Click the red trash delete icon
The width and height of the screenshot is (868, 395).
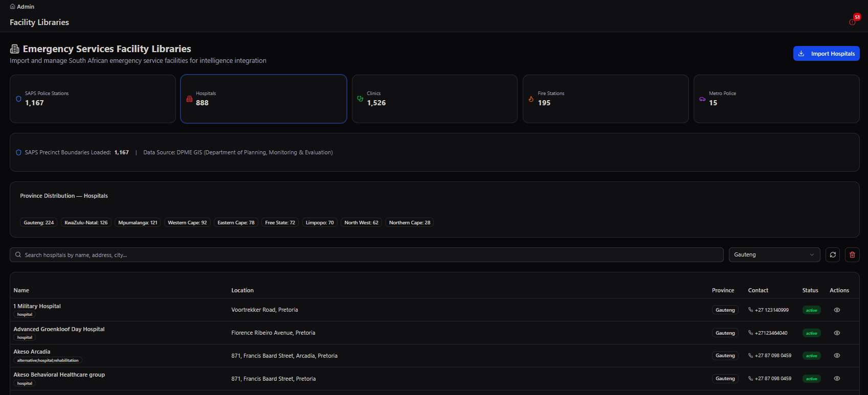(852, 254)
